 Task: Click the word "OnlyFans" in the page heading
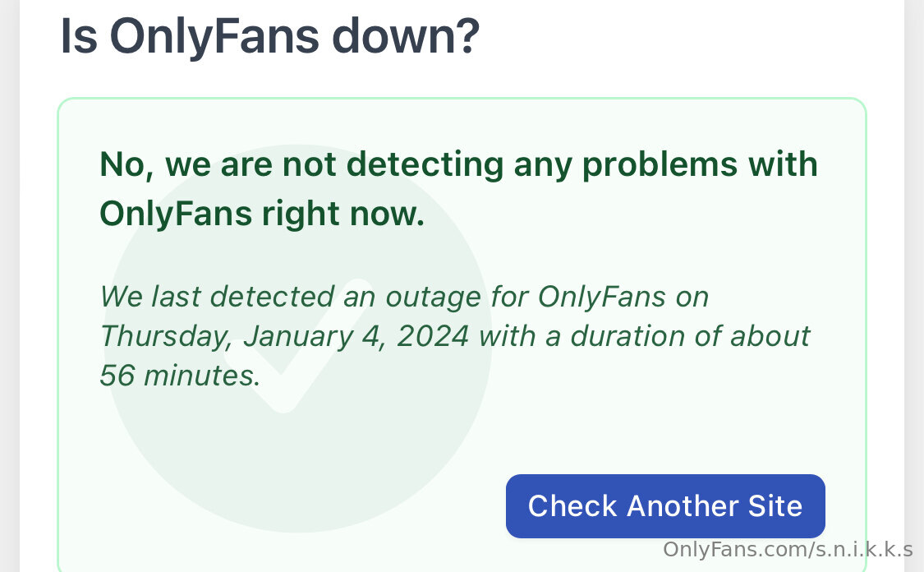pos(214,37)
